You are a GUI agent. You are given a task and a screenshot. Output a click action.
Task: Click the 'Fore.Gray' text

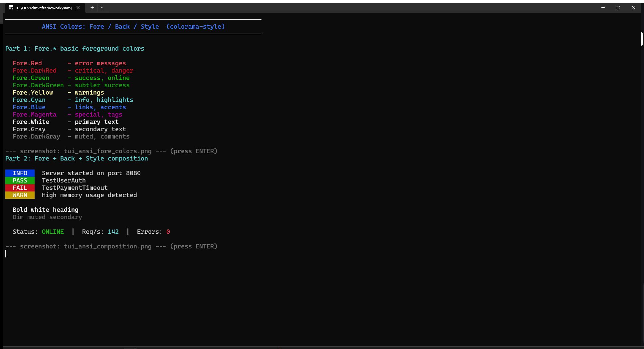tap(29, 129)
